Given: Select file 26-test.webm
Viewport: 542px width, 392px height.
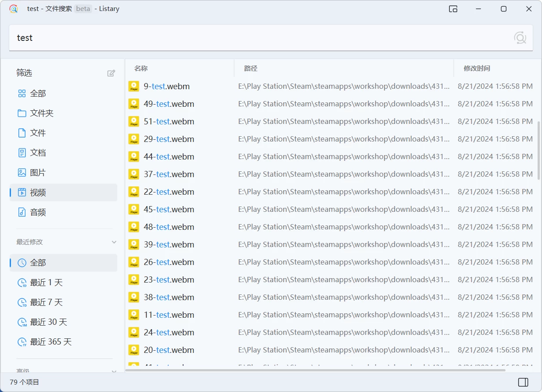Looking at the screenshot, I should pos(169,262).
